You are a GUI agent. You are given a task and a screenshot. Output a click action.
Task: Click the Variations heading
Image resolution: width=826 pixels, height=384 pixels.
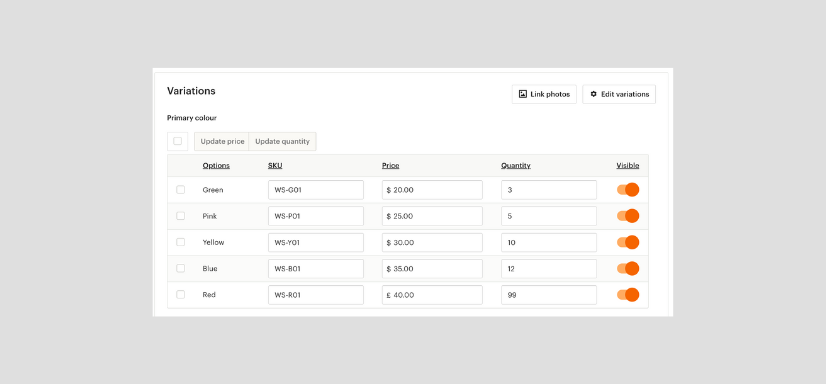[191, 91]
